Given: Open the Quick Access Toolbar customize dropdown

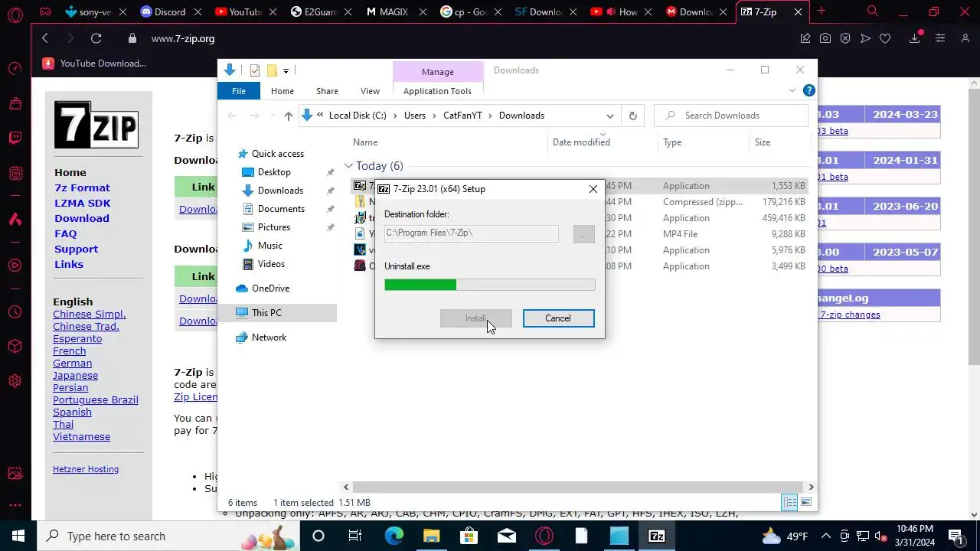Looking at the screenshot, I should click(286, 70).
